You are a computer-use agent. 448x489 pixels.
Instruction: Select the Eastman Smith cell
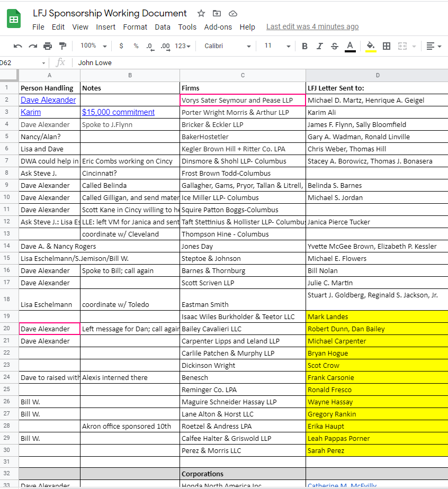(x=243, y=300)
